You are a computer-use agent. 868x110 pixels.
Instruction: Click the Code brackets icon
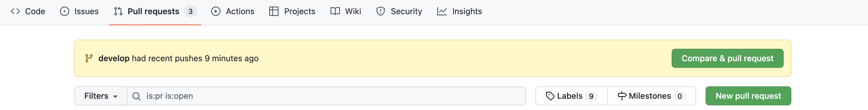tap(15, 12)
